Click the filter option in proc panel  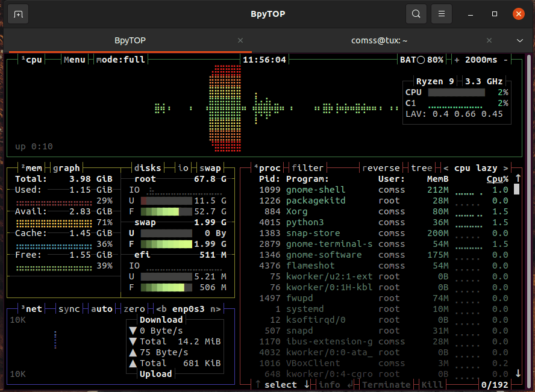(x=307, y=168)
